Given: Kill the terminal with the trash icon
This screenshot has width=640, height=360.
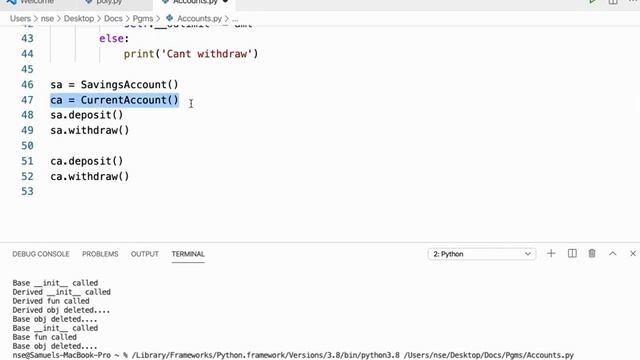Looking at the screenshot, I should click(x=592, y=253).
